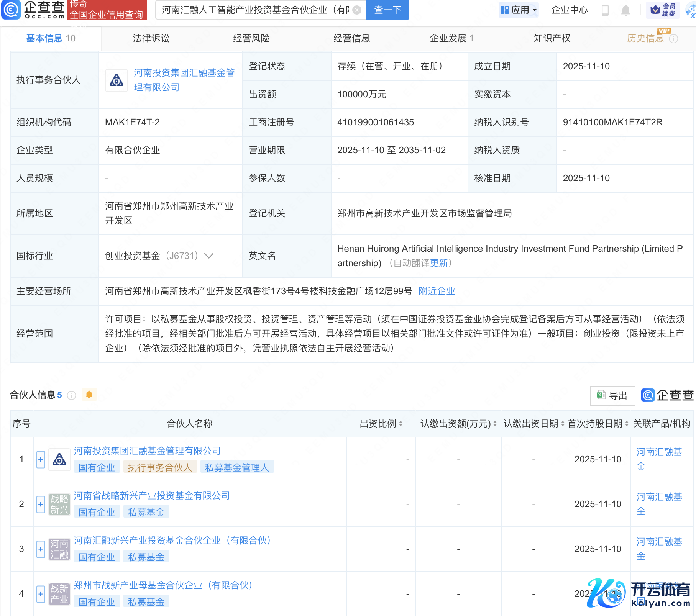Open notifications bell in top bar
Image resolution: width=696 pixels, height=616 pixels.
625,10
